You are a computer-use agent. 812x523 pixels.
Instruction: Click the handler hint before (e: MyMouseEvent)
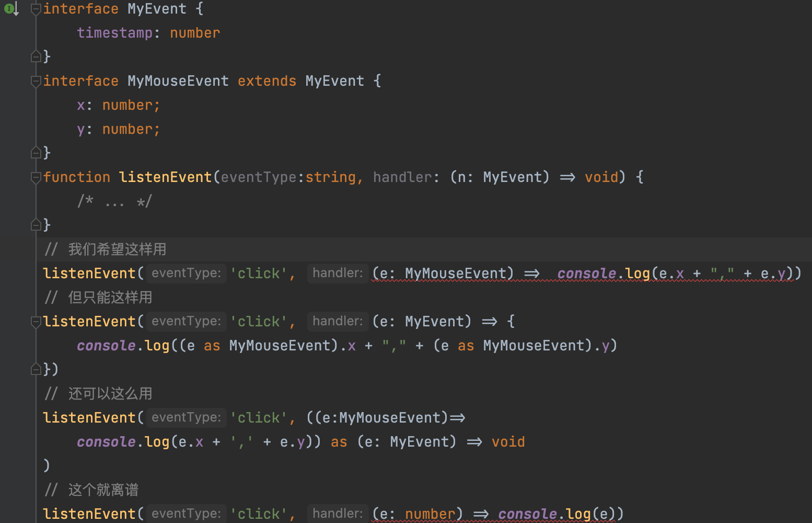[338, 273]
